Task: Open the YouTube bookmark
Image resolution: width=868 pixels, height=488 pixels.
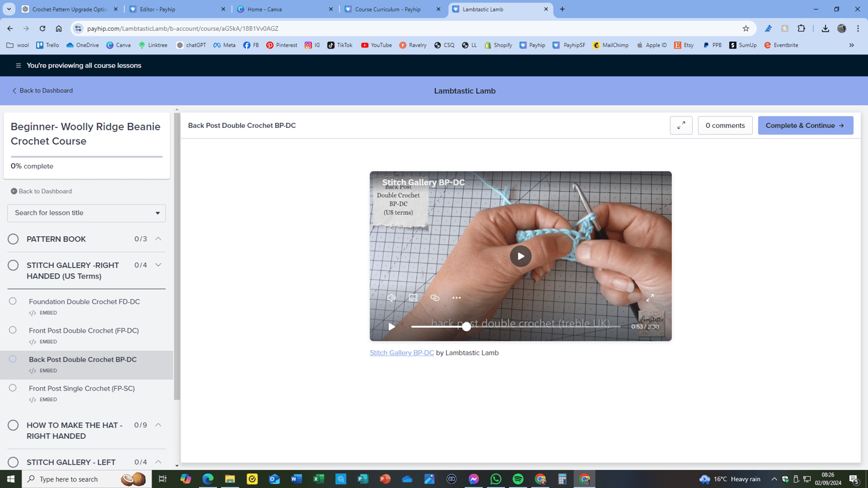Action: tap(376, 45)
